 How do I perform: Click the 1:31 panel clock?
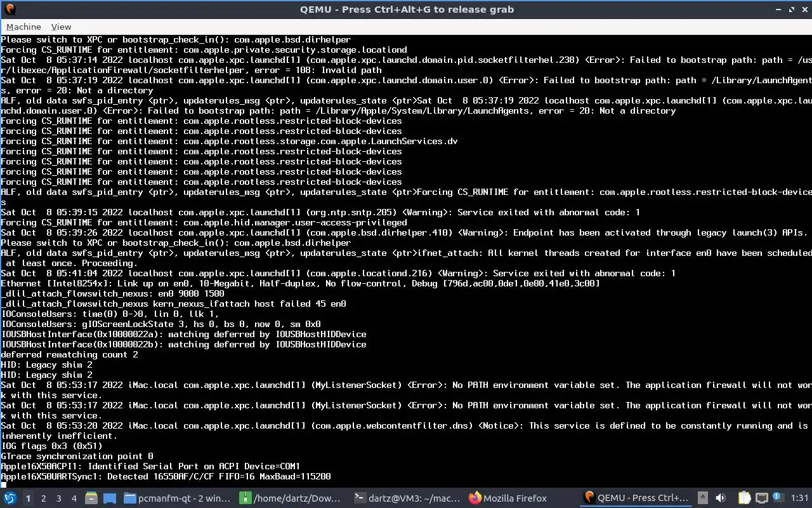coord(799,498)
